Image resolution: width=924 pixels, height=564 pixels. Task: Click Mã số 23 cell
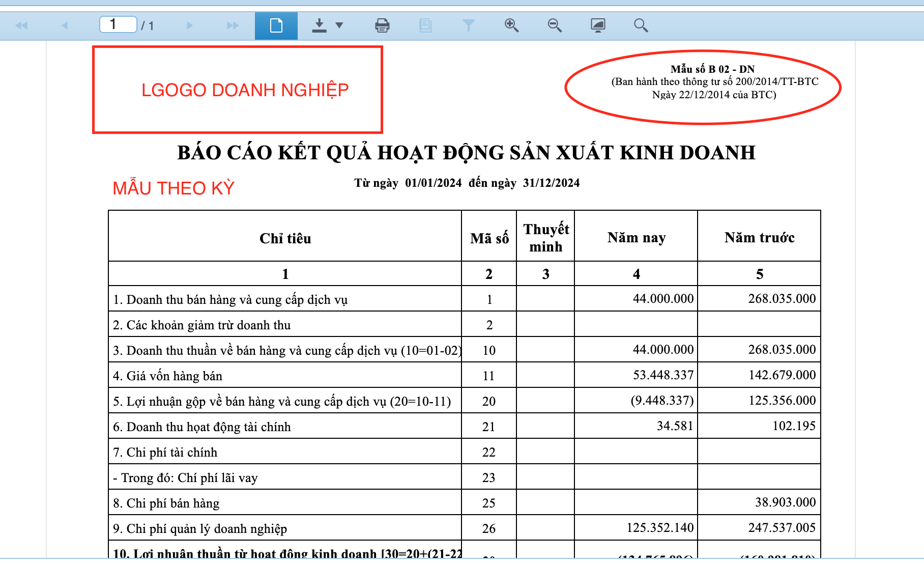(x=489, y=477)
